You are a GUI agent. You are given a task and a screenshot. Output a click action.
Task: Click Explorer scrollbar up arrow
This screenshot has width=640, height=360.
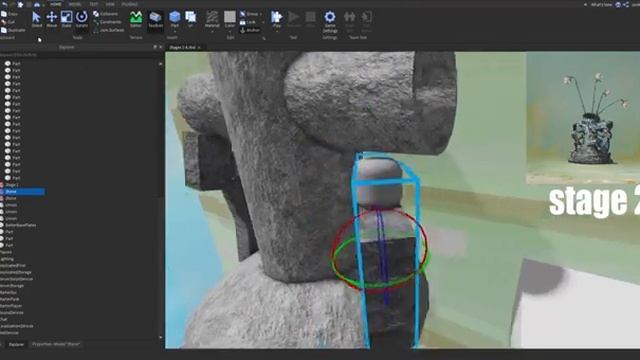pos(160,64)
